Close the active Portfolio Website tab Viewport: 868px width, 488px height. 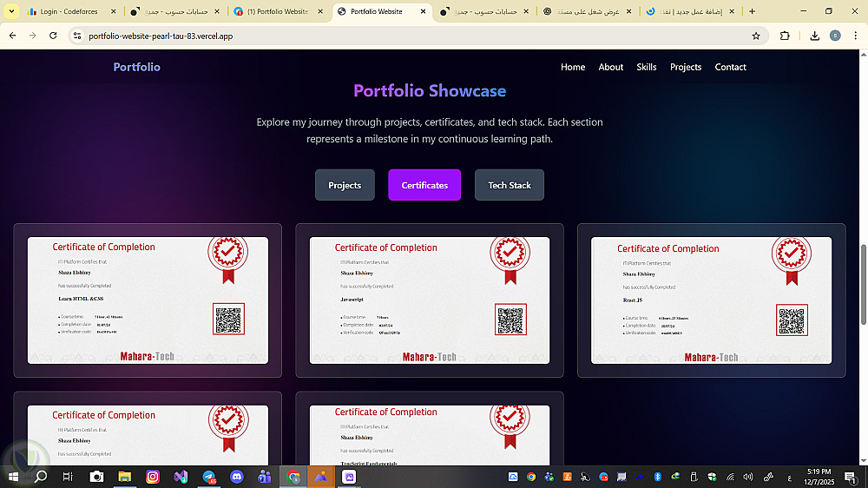(423, 11)
